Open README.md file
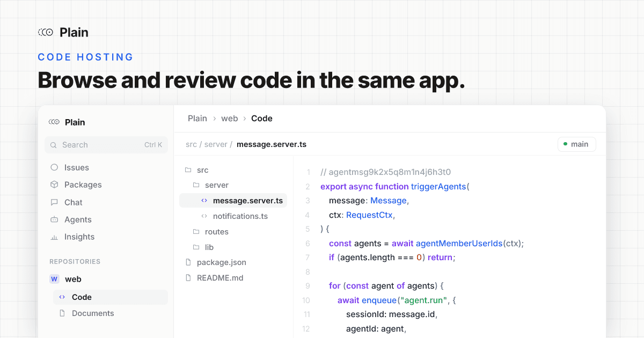Screen dimensions: 644x338 [x=220, y=278]
